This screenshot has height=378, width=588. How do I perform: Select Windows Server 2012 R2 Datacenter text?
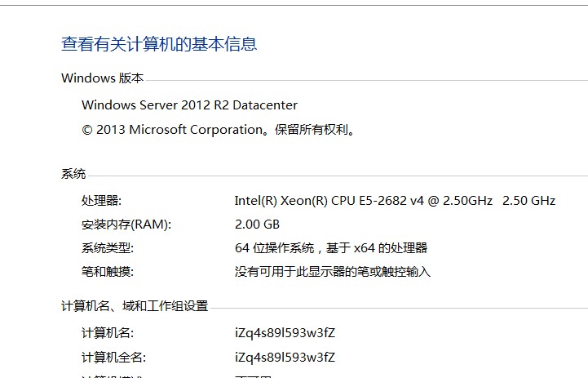tap(189, 105)
